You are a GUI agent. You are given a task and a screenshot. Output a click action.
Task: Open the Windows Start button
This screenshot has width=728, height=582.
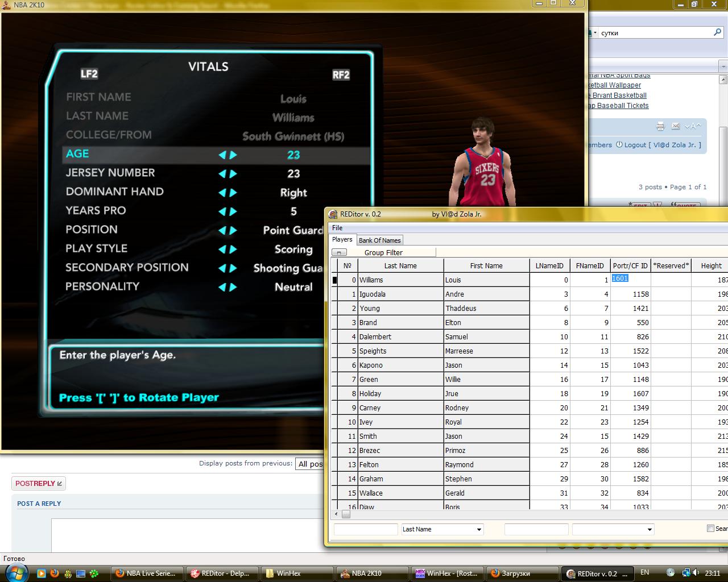(15, 572)
